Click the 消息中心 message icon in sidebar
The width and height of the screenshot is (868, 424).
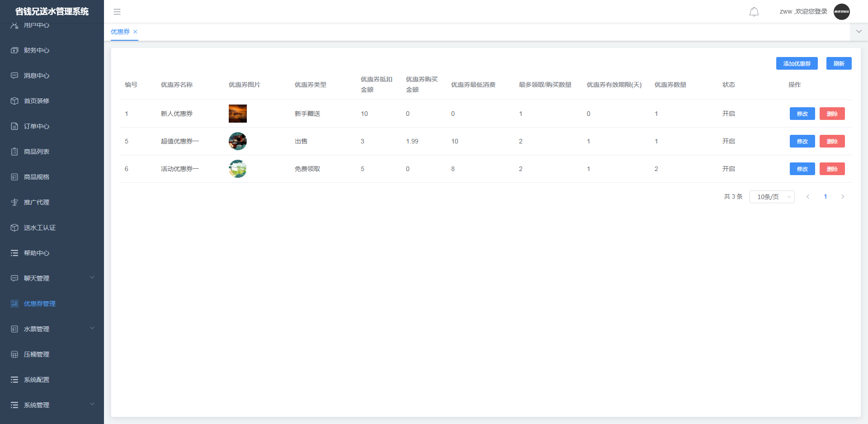click(14, 76)
